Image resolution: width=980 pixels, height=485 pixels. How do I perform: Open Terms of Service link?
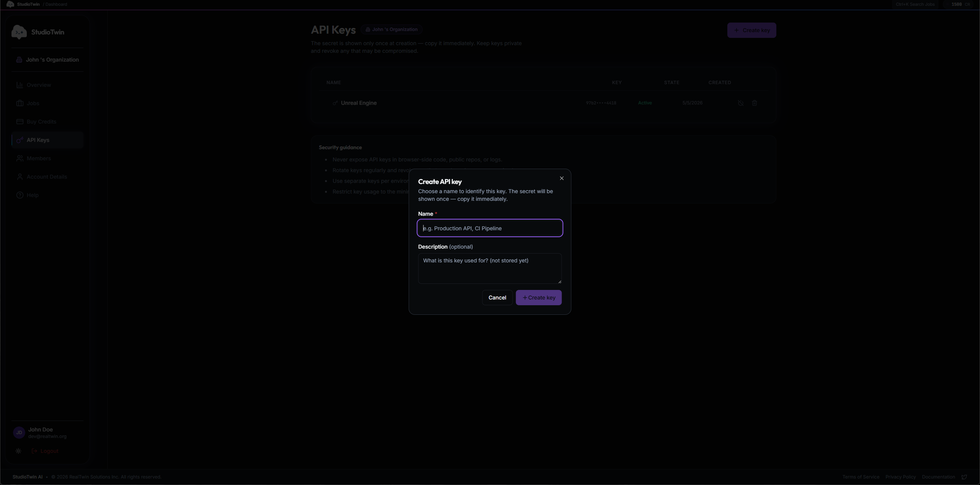(861, 477)
